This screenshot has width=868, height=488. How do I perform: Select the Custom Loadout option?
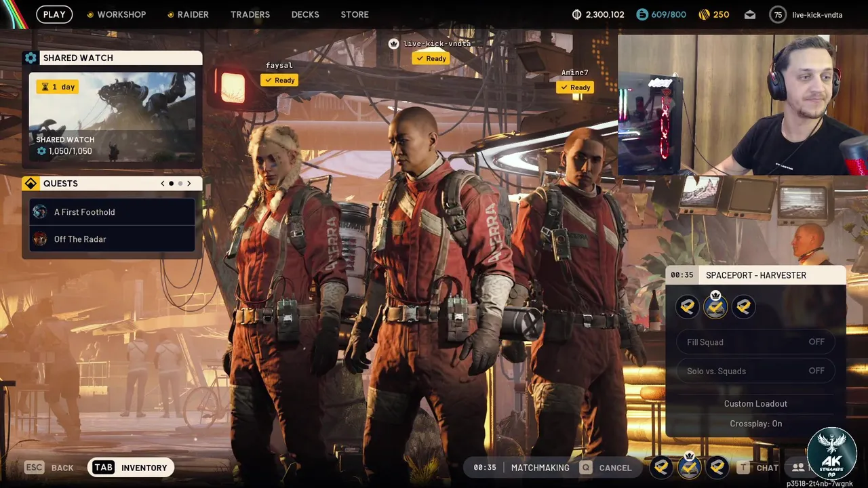pos(755,403)
